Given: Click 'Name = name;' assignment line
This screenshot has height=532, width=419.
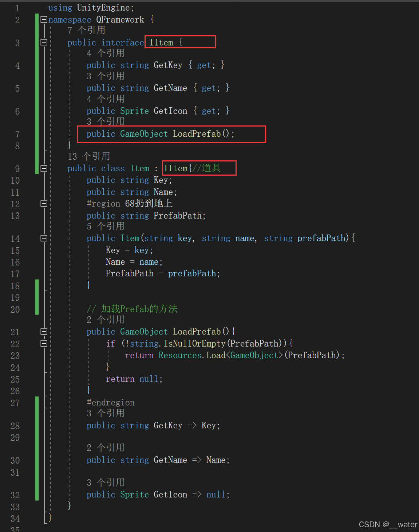Looking at the screenshot, I should [134, 262].
